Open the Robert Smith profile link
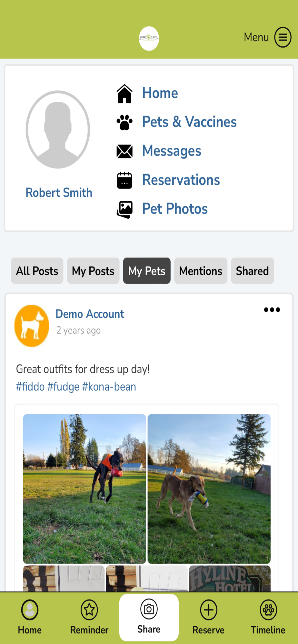 (59, 193)
